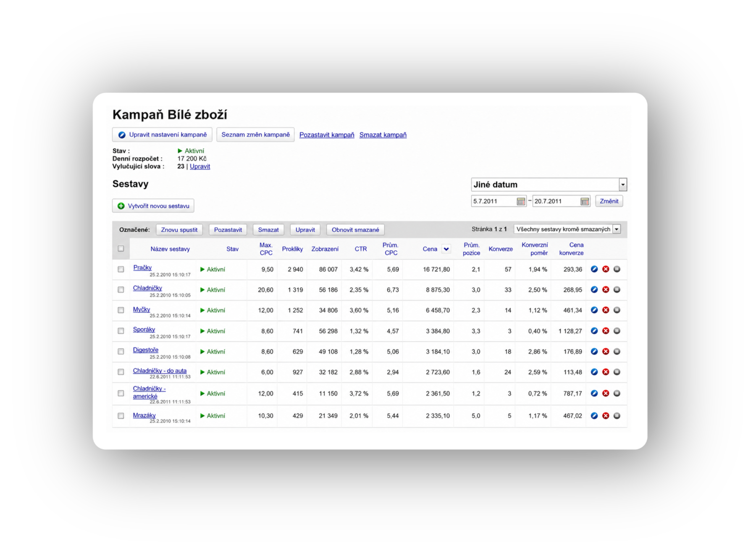
Task: Click the Smazat kampaň link
Action: click(383, 135)
